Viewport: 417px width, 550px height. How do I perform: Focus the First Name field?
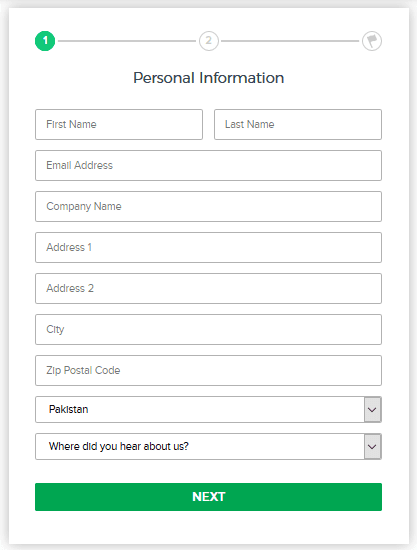pos(119,125)
